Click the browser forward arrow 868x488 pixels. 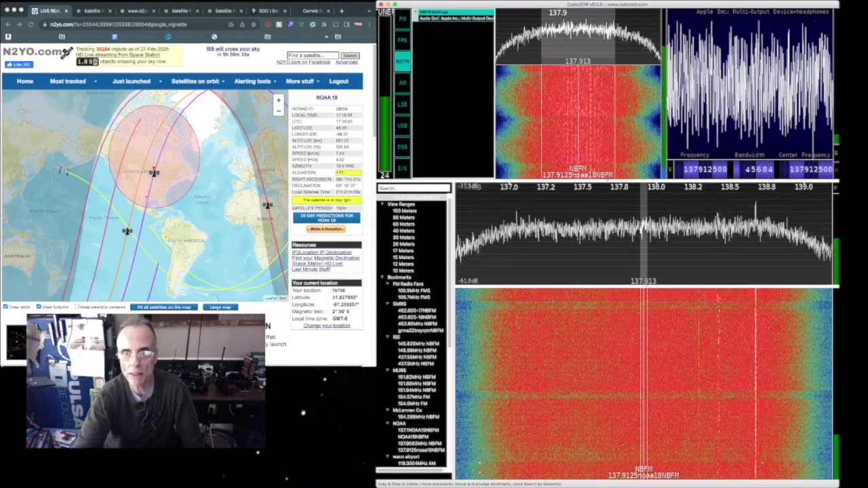point(19,24)
